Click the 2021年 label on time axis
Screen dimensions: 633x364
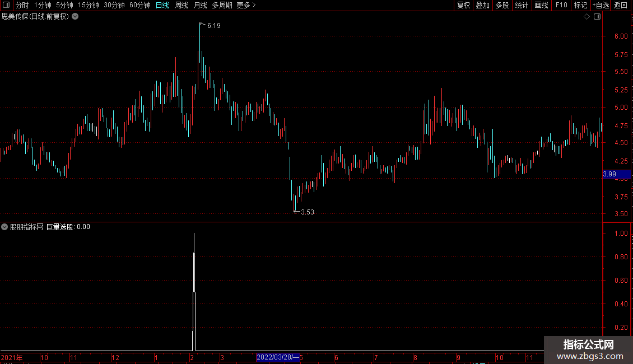12,357
